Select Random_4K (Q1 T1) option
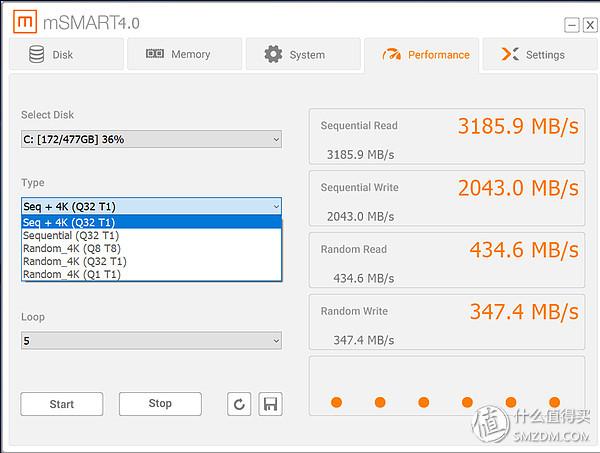Screen dimensions: 600x453 (x=152, y=274)
